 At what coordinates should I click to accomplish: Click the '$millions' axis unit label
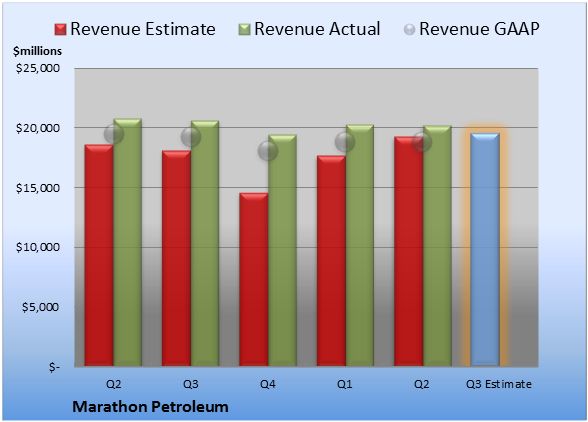[x=38, y=51]
